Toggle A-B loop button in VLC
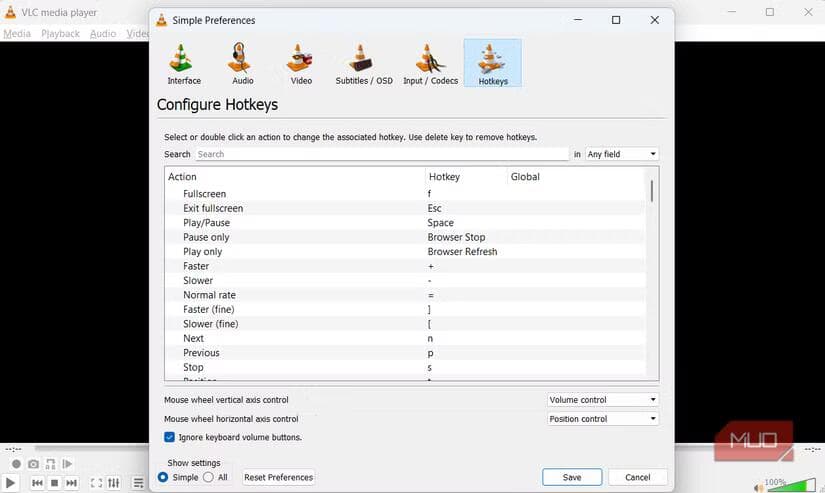 click(x=51, y=464)
